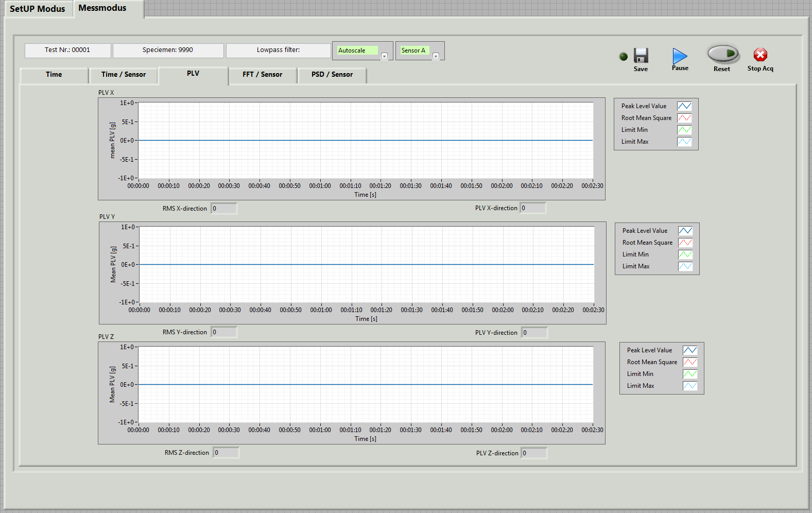Click the Test Nr. 00001 field
The height and width of the screenshot is (513, 812).
(x=67, y=50)
